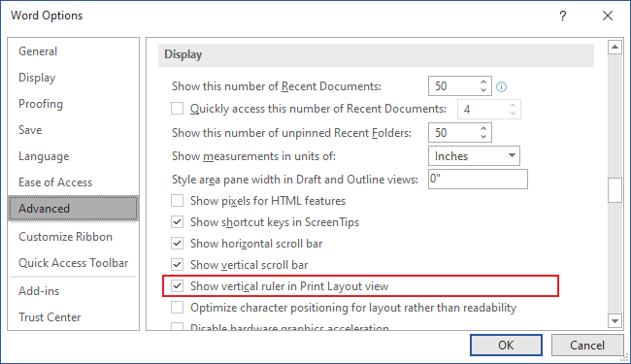The image size is (631, 364).
Task: Select the Advanced category
Action: coord(73,209)
